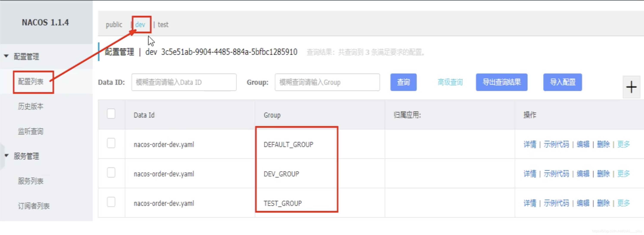Open 更多 for the TEST_GROUP row

pyautogui.click(x=624, y=203)
